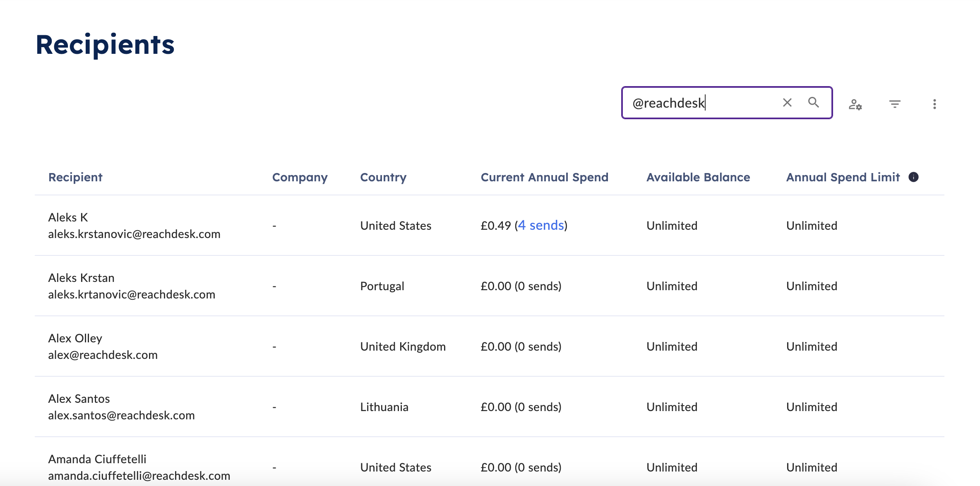Open the filter list icon

click(x=895, y=104)
